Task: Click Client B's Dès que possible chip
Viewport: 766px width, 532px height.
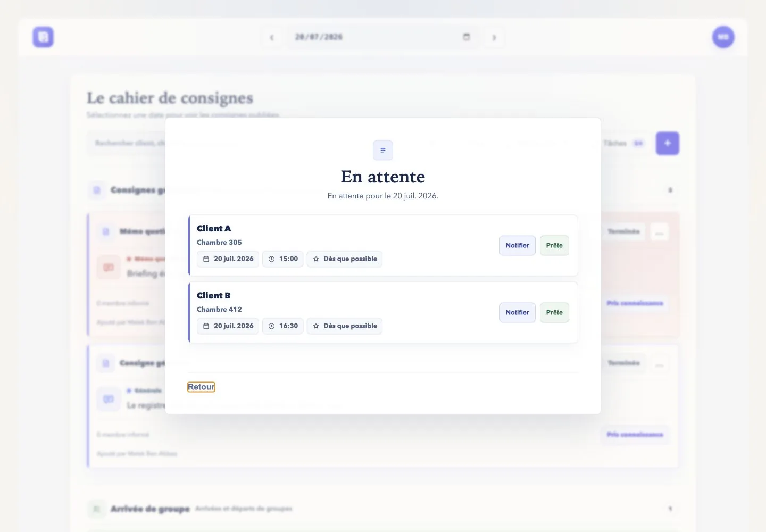Action: (x=345, y=326)
